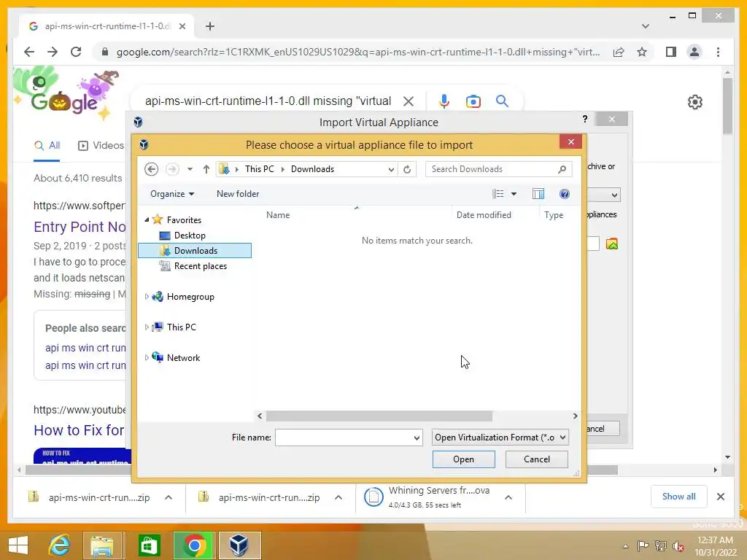Open recent locations dropdown in file dialog
Image resolution: width=747 pixels, height=560 pixels.
click(190, 169)
